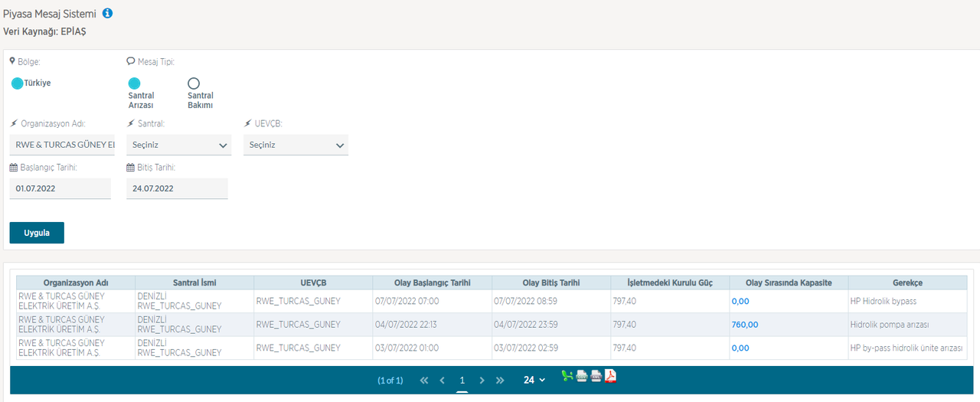Viewport: 980px width, 402px height.
Task: Click the Başlangıç Tarihi date field
Action: coord(60,188)
